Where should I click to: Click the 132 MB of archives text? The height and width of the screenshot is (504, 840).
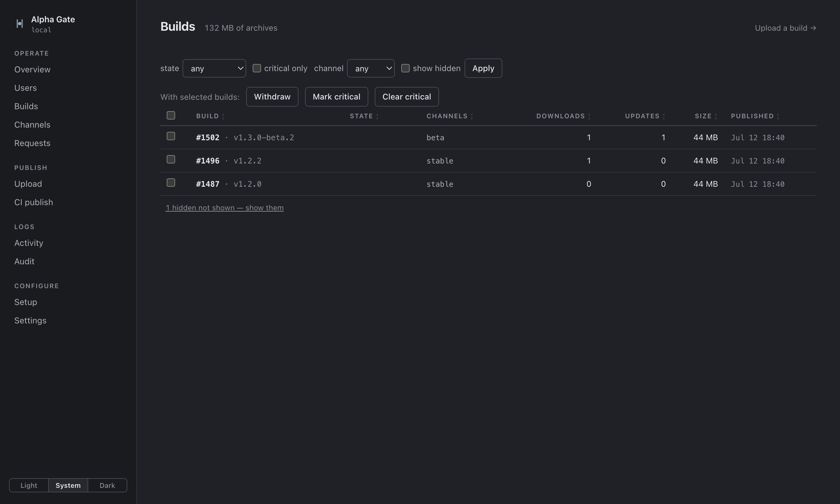pos(241,28)
